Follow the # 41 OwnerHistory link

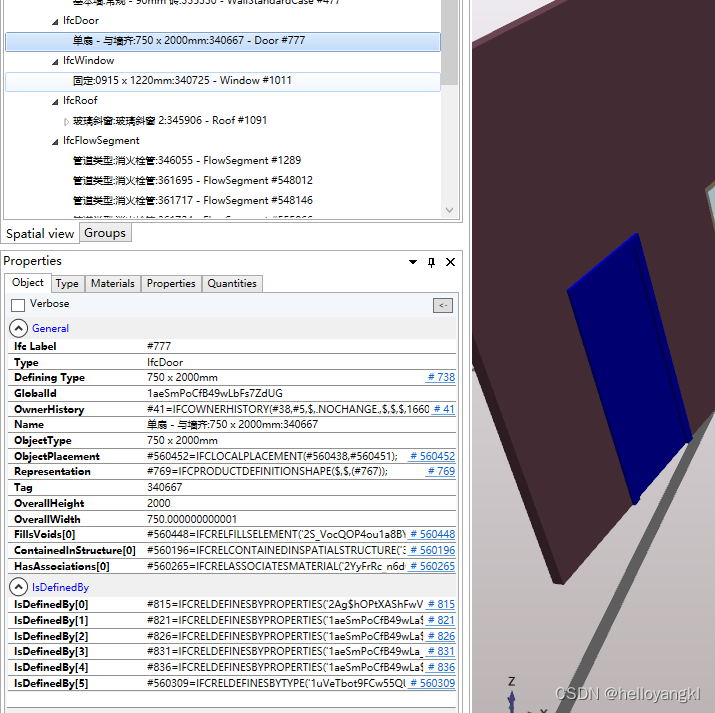pos(444,409)
